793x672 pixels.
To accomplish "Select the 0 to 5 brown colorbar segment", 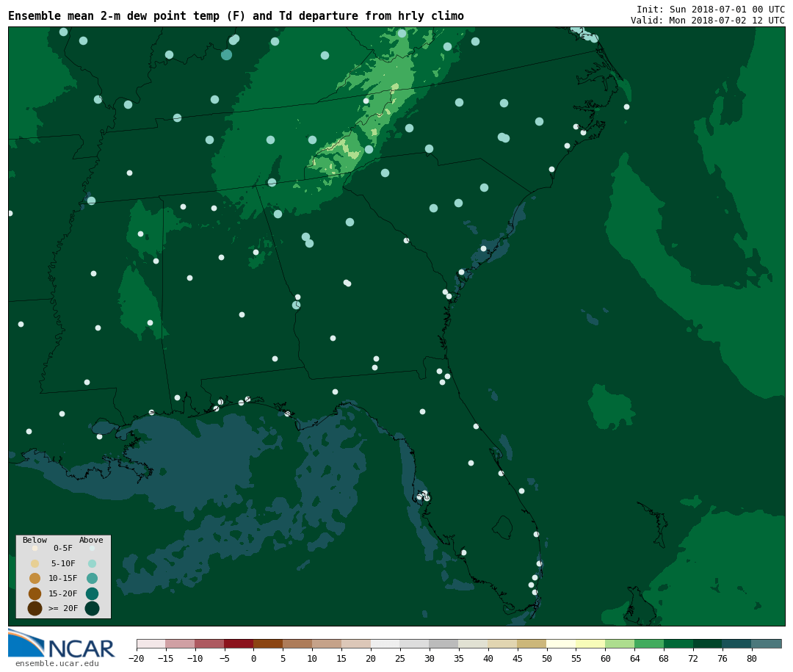I will click(x=269, y=643).
